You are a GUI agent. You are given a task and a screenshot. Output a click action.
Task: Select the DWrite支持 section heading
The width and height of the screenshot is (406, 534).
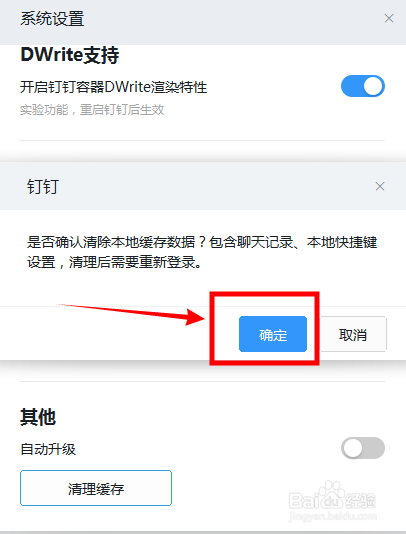pyautogui.click(x=70, y=55)
